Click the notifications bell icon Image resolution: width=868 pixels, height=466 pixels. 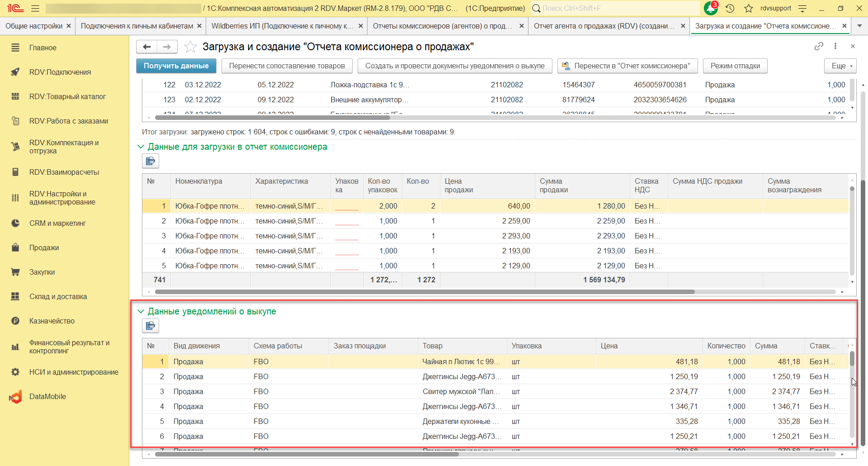(710, 8)
